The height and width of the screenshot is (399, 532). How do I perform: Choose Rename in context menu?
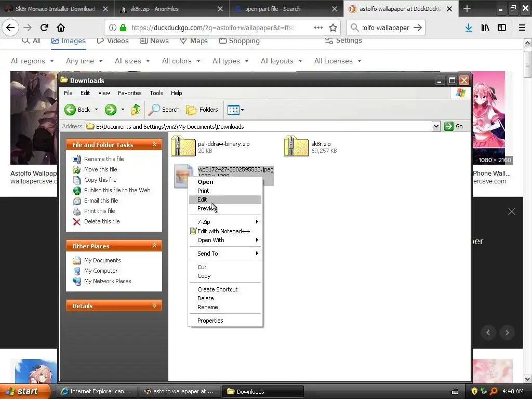pos(225,307)
